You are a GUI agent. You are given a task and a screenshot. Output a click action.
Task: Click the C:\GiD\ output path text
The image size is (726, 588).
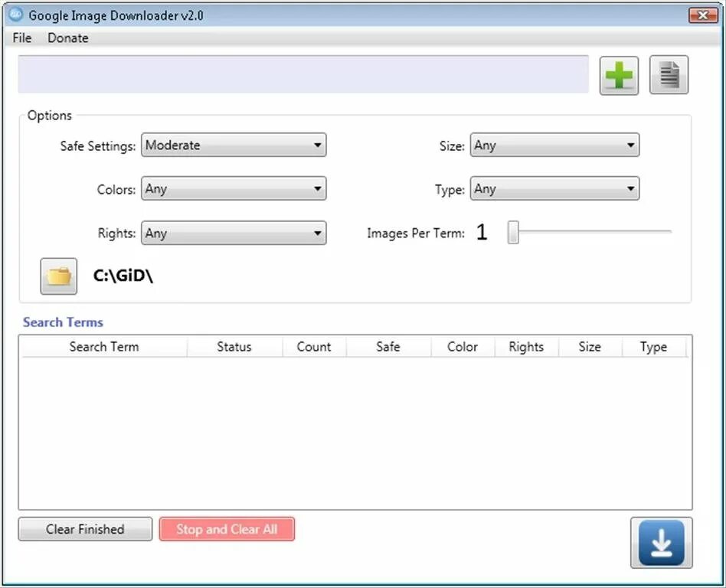pyautogui.click(x=123, y=276)
